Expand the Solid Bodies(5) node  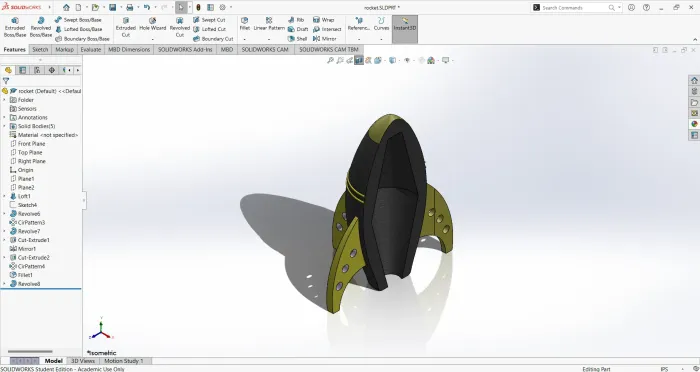[x=4, y=126]
